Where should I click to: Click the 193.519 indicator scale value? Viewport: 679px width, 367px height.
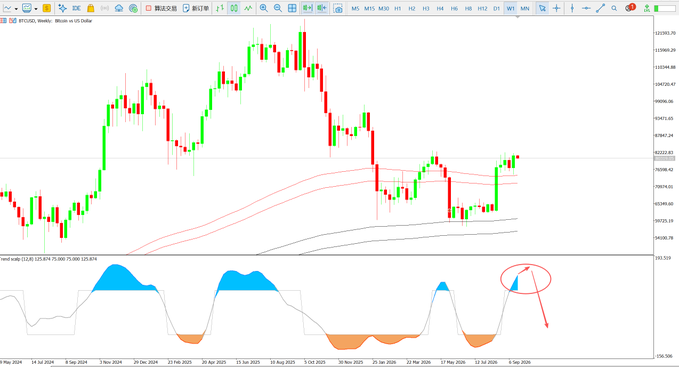click(664, 258)
